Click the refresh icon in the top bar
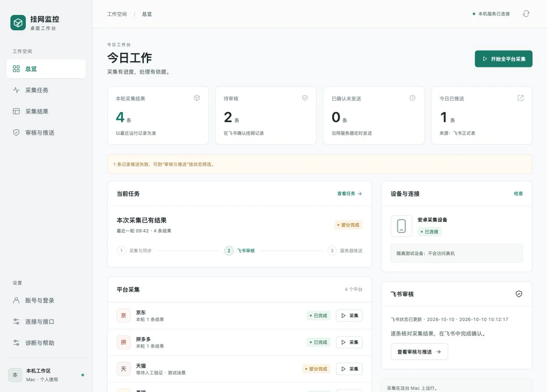This screenshot has height=392, width=547. (526, 14)
